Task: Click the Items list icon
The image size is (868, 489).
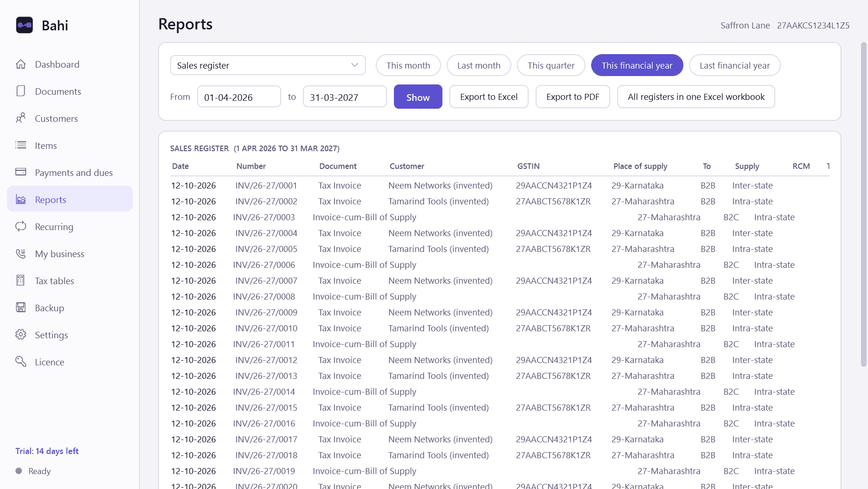Action: [x=21, y=145]
